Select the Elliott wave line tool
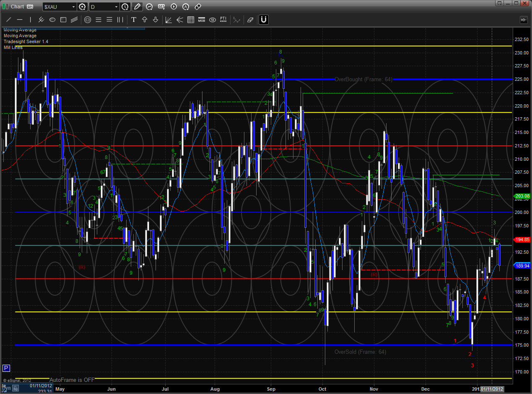The width and height of the screenshot is (532, 394). click(x=237, y=20)
